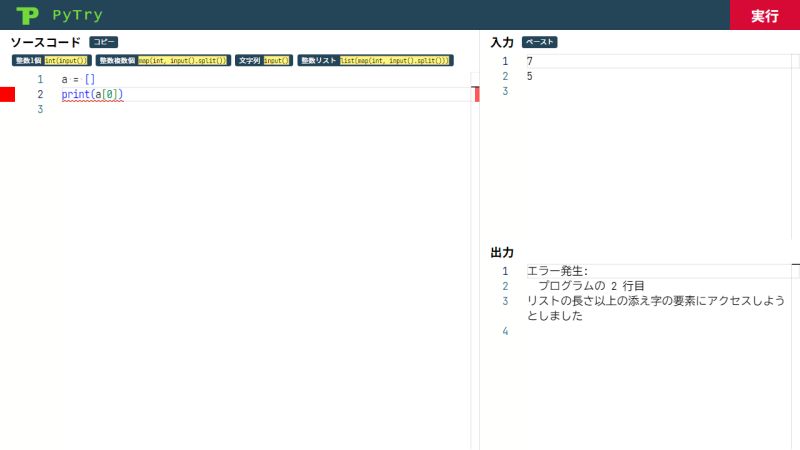This screenshot has height=450, width=800.
Task: Click the list index error message
Action: click(656, 308)
